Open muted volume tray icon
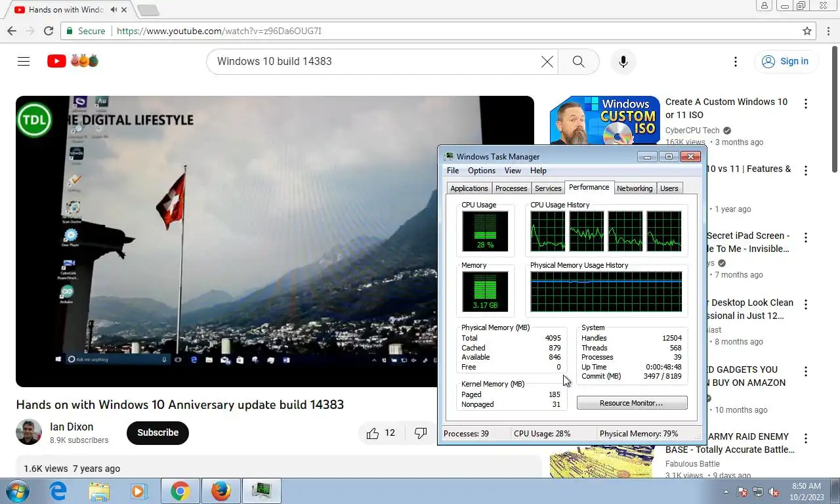 tap(774, 492)
